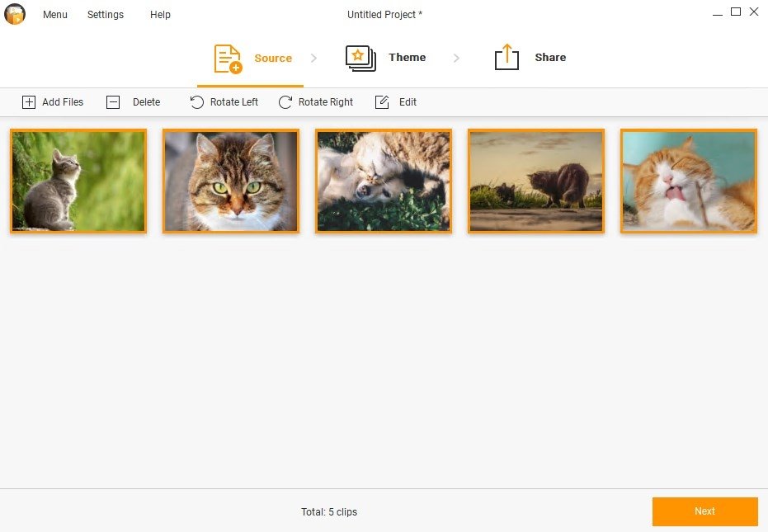Select the cat at sunset thumbnail
Screen dimensions: 768x532
point(536,181)
